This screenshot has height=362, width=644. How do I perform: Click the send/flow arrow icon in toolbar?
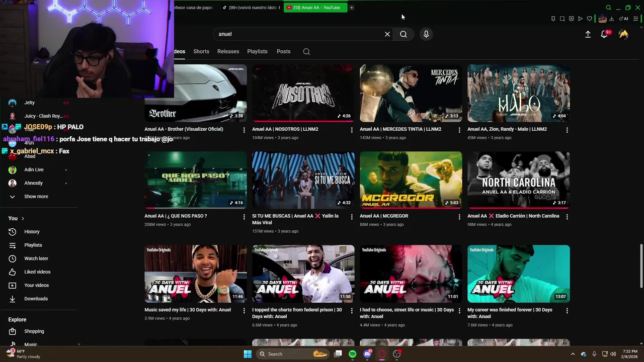[580, 19]
